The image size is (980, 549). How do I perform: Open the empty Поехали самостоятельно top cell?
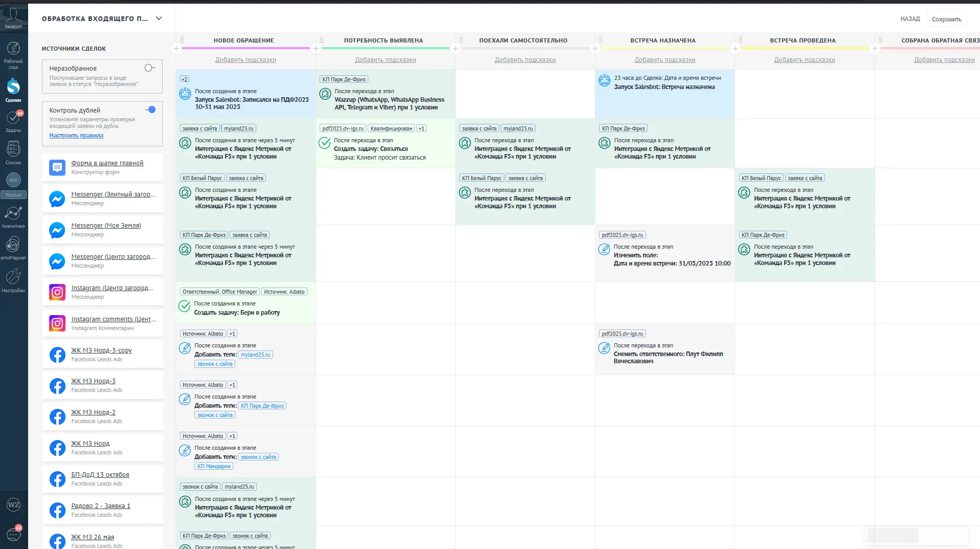(525, 94)
